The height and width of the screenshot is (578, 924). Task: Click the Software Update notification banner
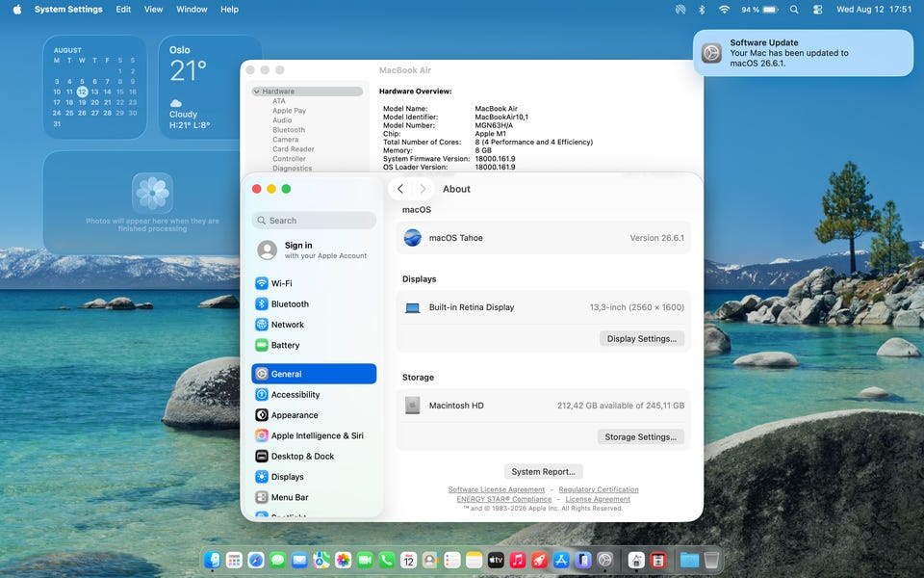pyautogui.click(x=803, y=53)
